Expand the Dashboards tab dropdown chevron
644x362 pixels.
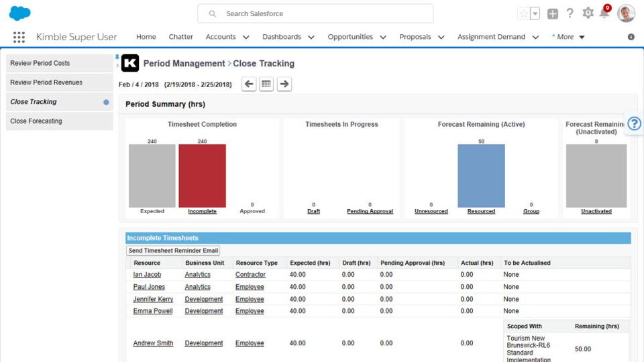pyautogui.click(x=311, y=38)
